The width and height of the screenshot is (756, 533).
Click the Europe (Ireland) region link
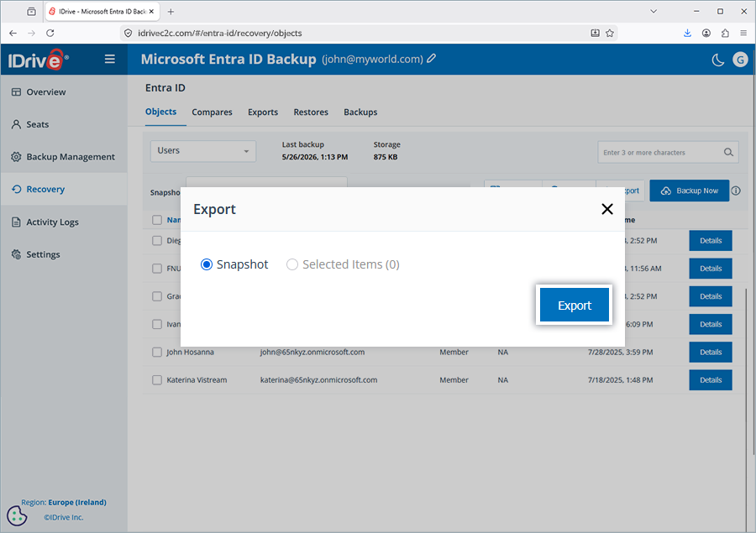(77, 502)
